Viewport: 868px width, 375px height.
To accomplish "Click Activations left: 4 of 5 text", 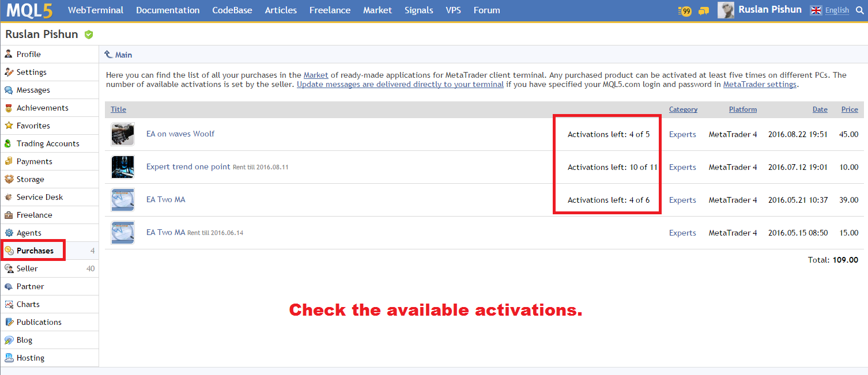I will (x=609, y=134).
